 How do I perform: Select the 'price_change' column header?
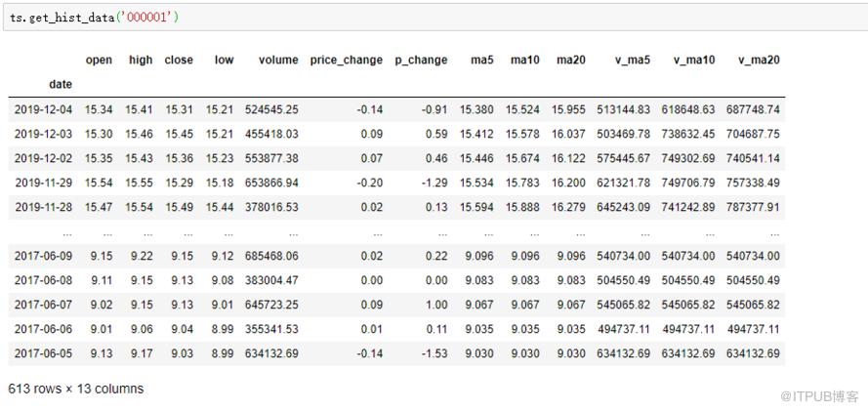tap(346, 61)
